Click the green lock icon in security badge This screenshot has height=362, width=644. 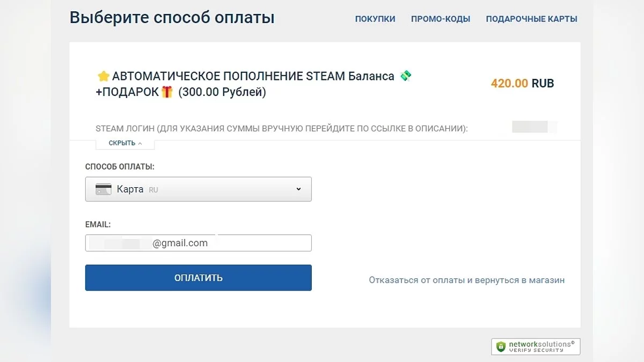click(x=501, y=346)
